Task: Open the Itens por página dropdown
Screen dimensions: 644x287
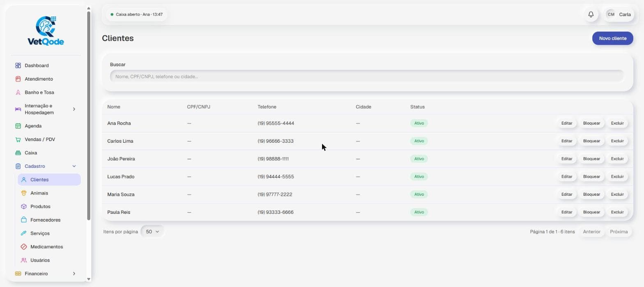Action: pyautogui.click(x=152, y=231)
